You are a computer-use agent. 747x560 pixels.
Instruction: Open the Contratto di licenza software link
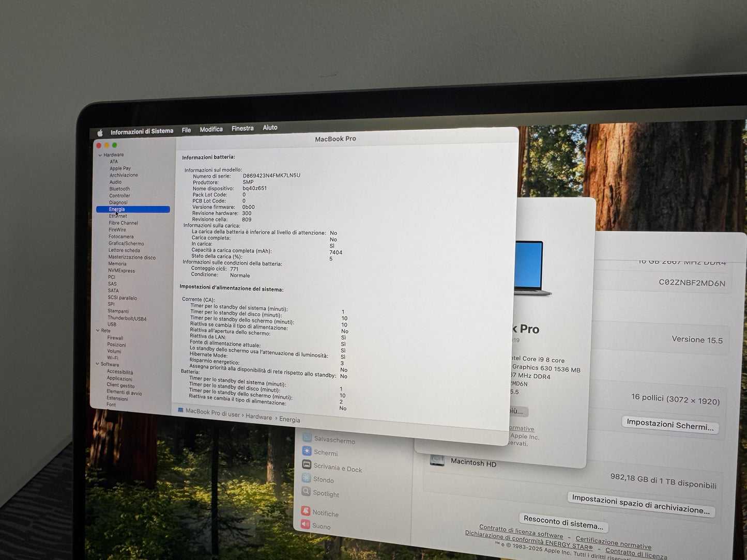click(x=521, y=532)
